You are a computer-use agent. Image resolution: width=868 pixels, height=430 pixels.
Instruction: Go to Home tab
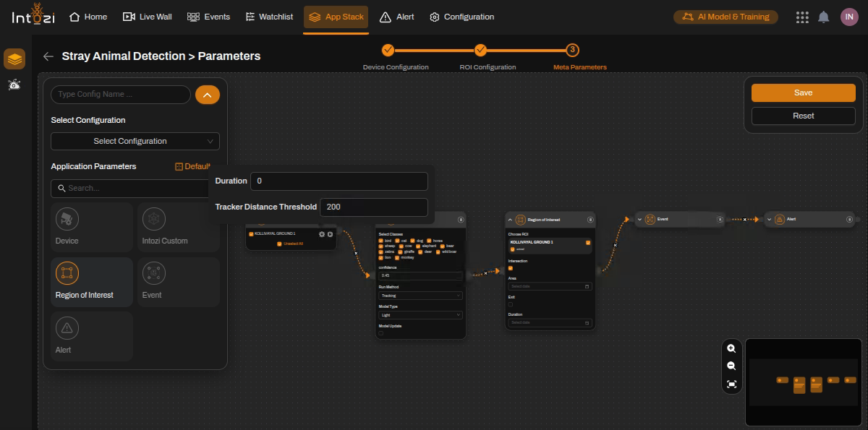tap(88, 17)
